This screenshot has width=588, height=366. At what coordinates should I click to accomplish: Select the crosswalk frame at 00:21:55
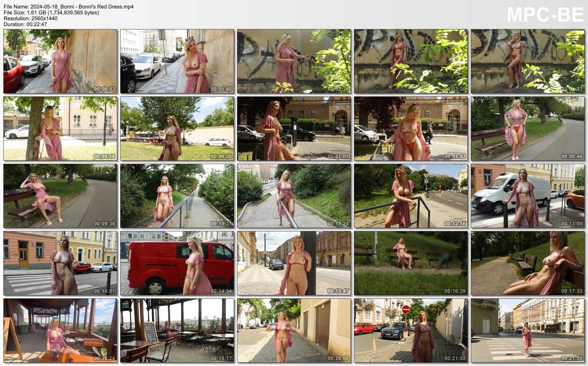pos(528,331)
